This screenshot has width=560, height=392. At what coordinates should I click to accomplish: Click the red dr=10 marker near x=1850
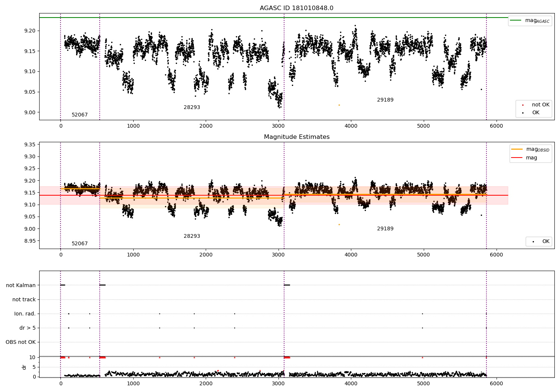(x=194, y=357)
